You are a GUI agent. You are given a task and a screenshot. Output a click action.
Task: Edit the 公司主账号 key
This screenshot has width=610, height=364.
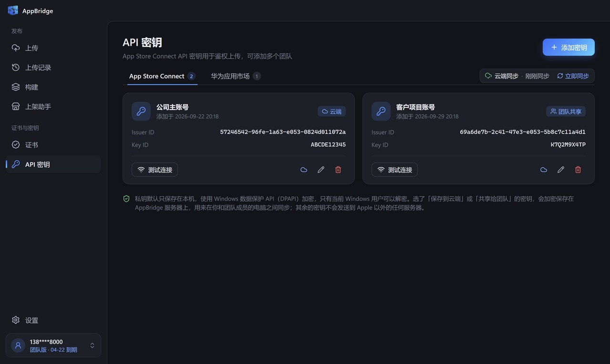pyautogui.click(x=321, y=170)
